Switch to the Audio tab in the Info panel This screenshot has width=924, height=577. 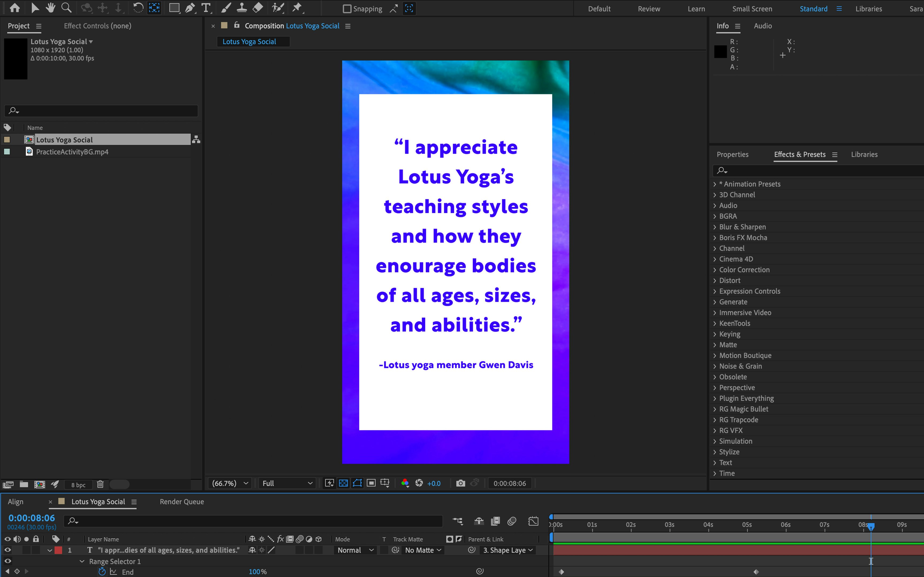pos(763,26)
